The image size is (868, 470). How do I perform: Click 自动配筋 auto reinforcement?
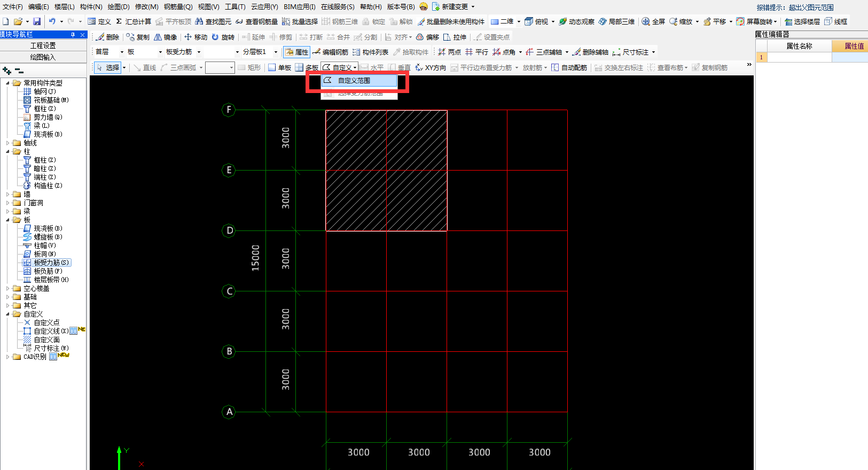click(569, 67)
